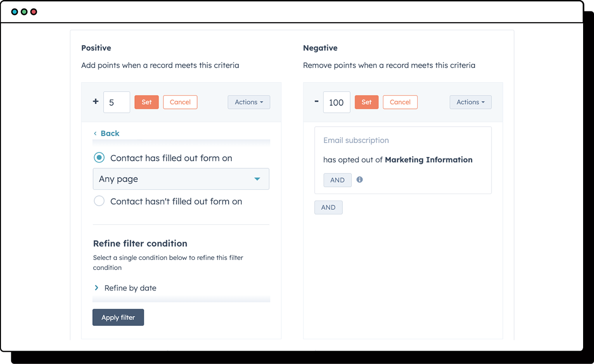Click Set in the Positive panel

[x=146, y=102]
